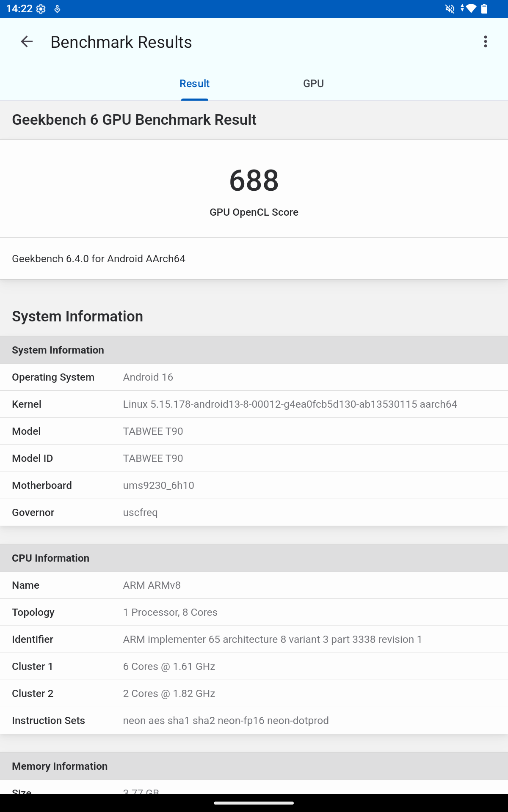Tap the GPU OpenCL Score label

pos(254,212)
